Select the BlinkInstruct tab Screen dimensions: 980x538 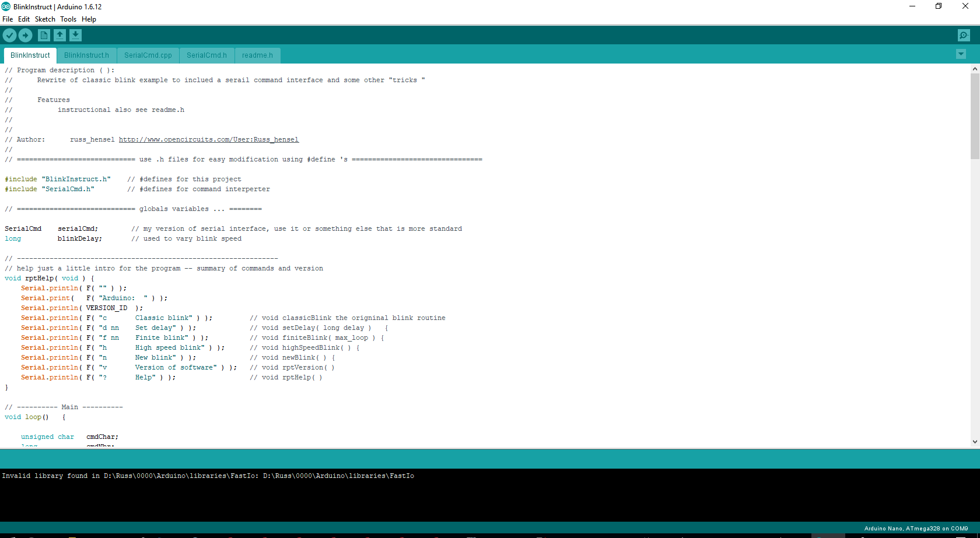tap(30, 55)
